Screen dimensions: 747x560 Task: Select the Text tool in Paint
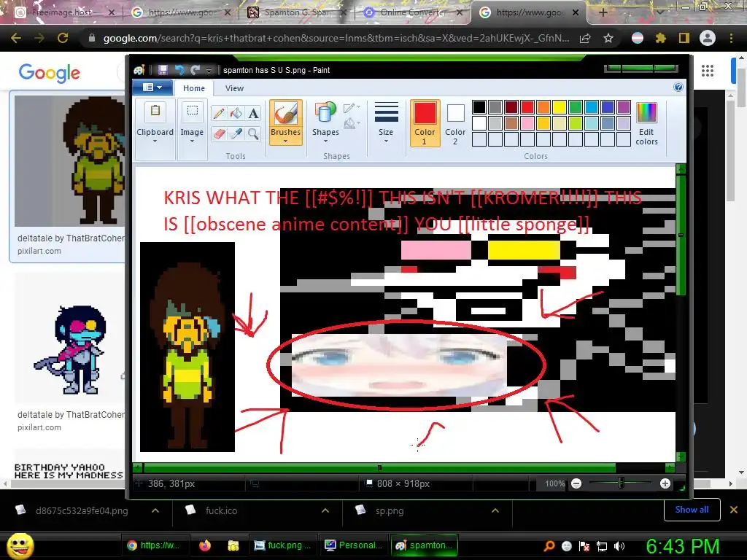(253, 113)
